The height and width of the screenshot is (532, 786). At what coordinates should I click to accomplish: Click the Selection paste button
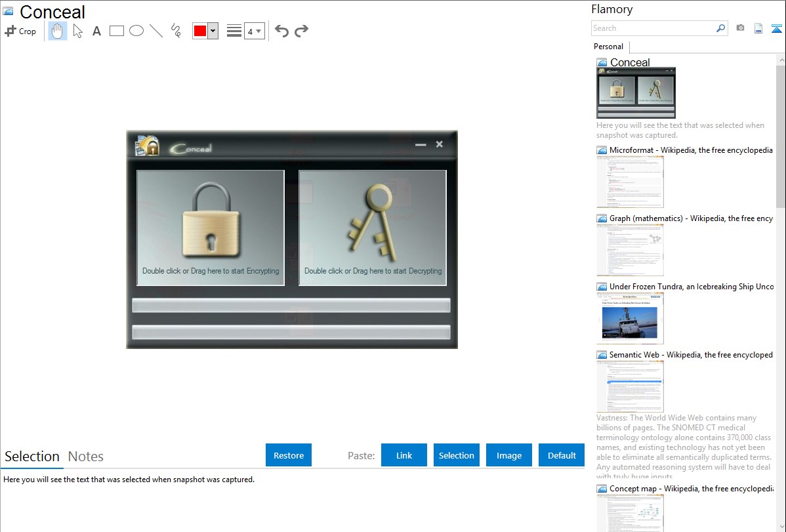pos(456,455)
